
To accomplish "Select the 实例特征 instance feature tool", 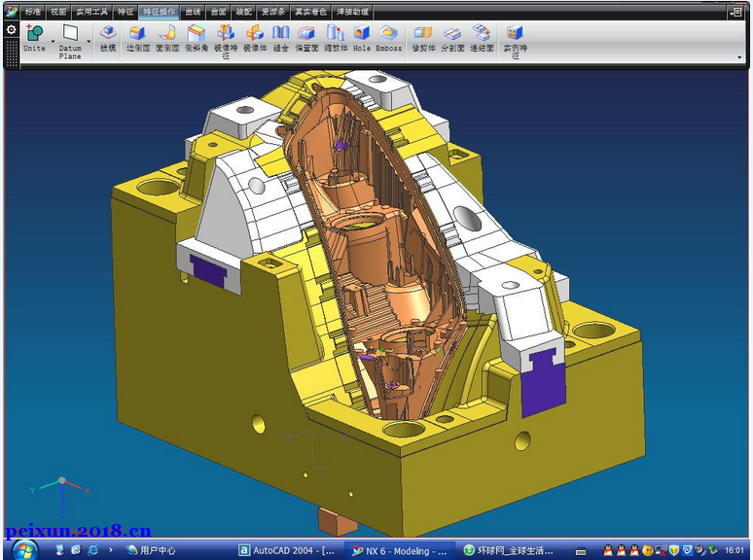I will point(515,42).
